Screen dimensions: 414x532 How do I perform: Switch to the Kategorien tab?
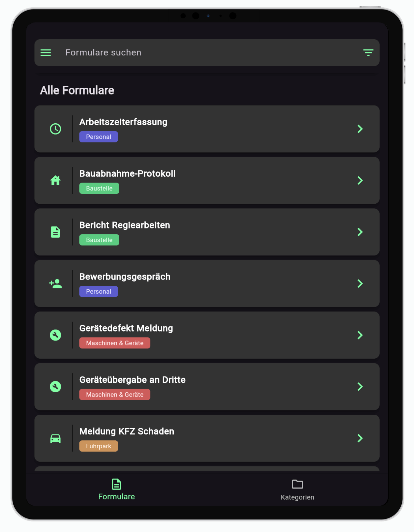(x=297, y=489)
